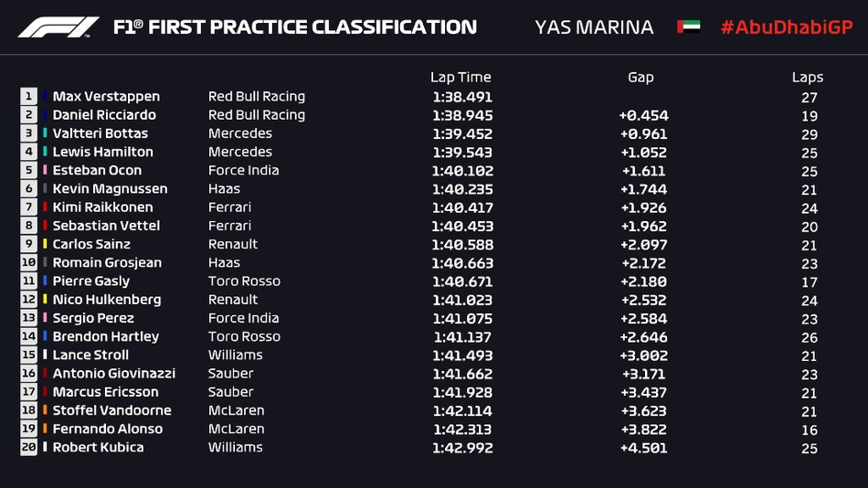The image size is (868, 488).
Task: Select the YAS MARINA circuit label
Action: tap(594, 27)
